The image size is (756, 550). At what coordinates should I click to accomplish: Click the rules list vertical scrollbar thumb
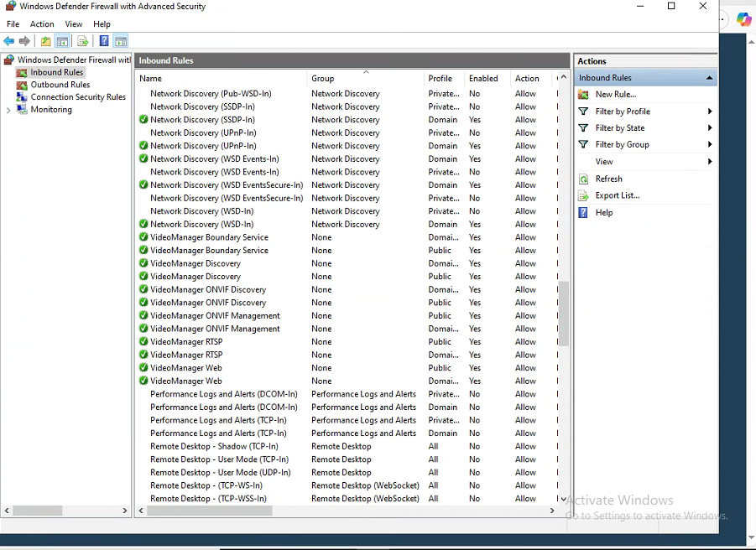563,314
